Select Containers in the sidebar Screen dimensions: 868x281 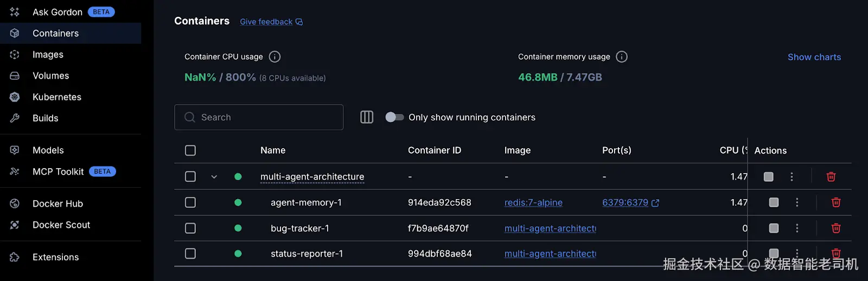(x=71, y=33)
